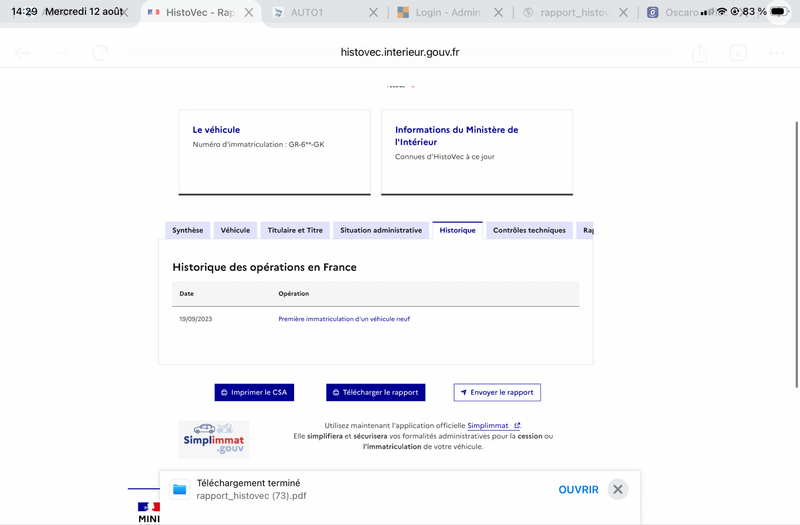800x525 pixels.
Task: Select the Synthèse tab
Action: (x=188, y=230)
